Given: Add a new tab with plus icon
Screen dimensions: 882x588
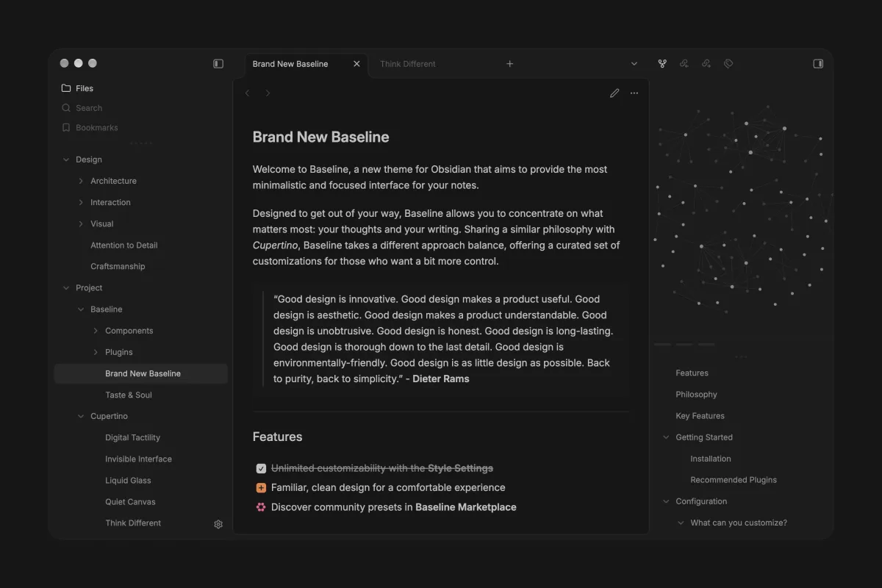Looking at the screenshot, I should (510, 64).
